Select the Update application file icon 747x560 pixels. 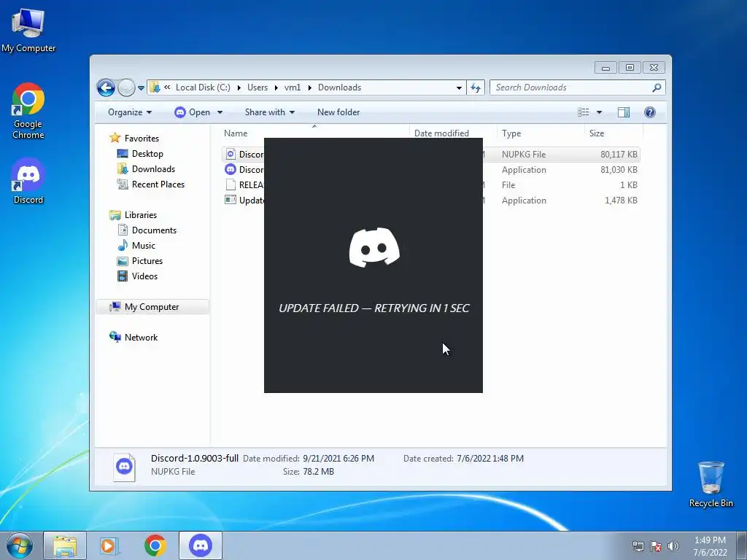click(x=231, y=200)
